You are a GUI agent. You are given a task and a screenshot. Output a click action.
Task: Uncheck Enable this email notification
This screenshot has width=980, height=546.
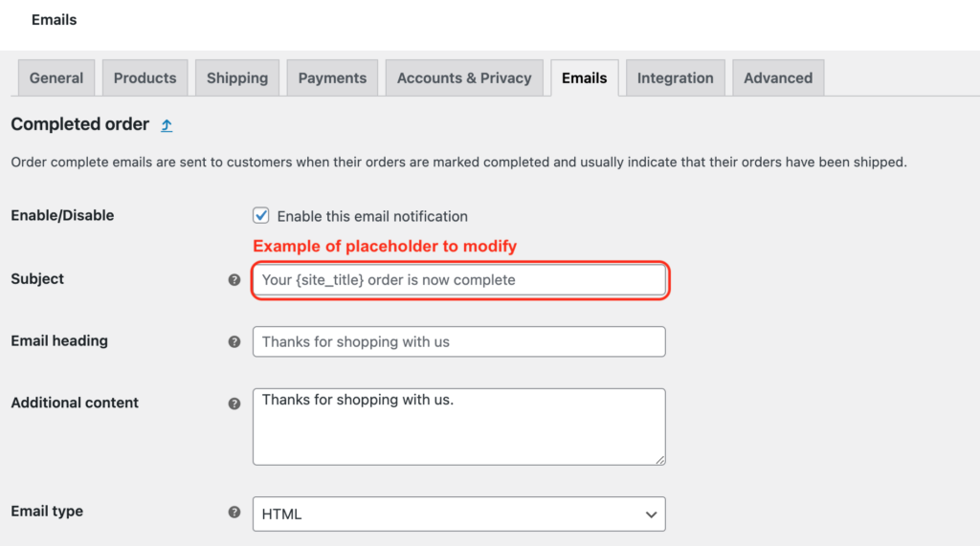click(260, 215)
